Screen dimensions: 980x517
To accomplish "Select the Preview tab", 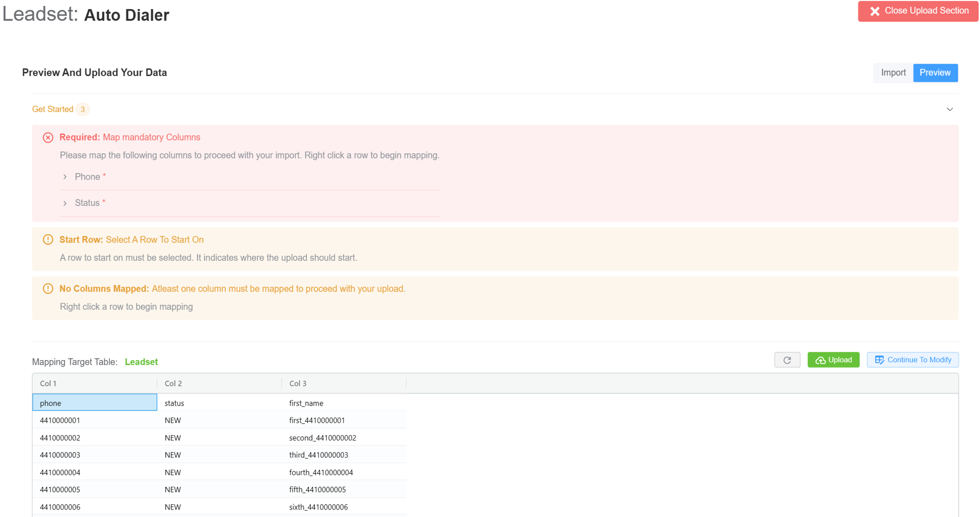I will 935,73.
